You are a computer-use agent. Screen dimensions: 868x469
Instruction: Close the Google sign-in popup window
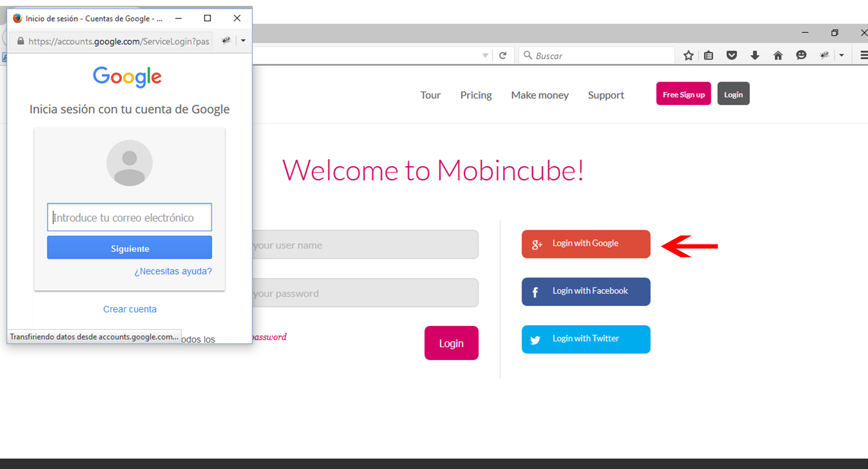[237, 19]
